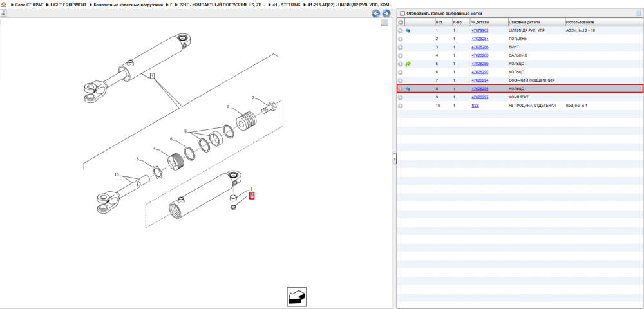Add КОМПЛЕКТ row plus icon
Image resolution: width=644 pixels, height=309 pixels.
pyautogui.click(x=401, y=97)
